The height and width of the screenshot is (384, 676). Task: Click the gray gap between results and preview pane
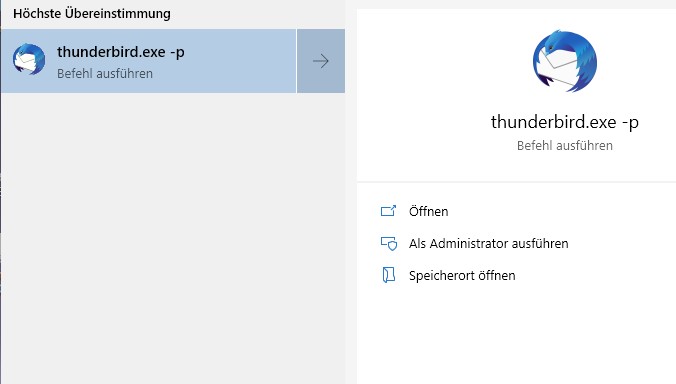(x=351, y=194)
